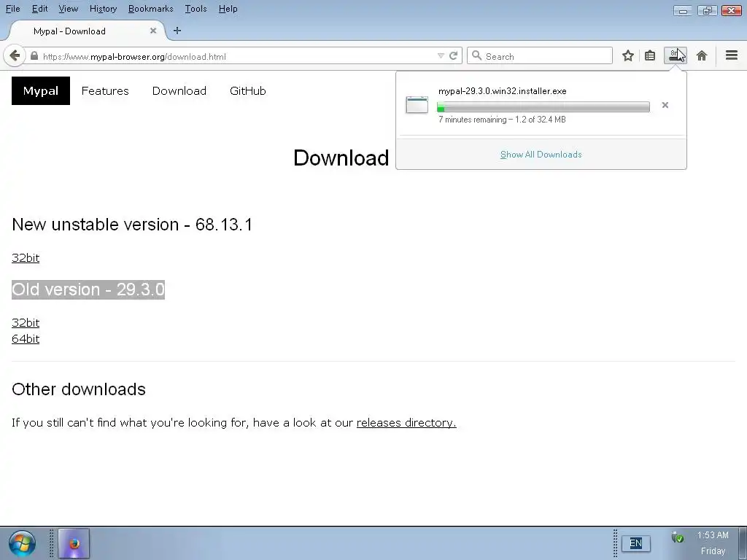Show bookmarks using the list icon
Viewport: 747px width, 560px height.
click(x=650, y=55)
